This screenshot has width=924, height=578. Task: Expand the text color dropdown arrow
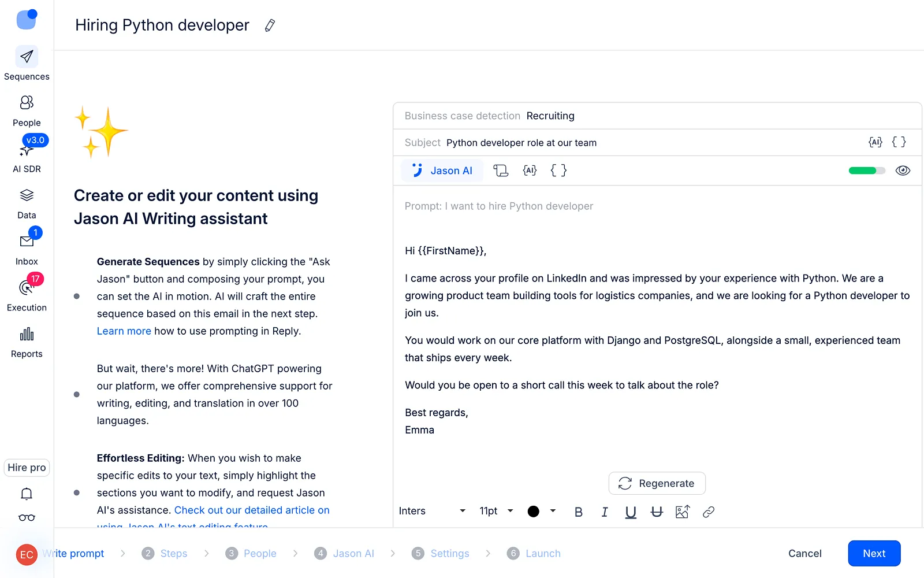553,511
